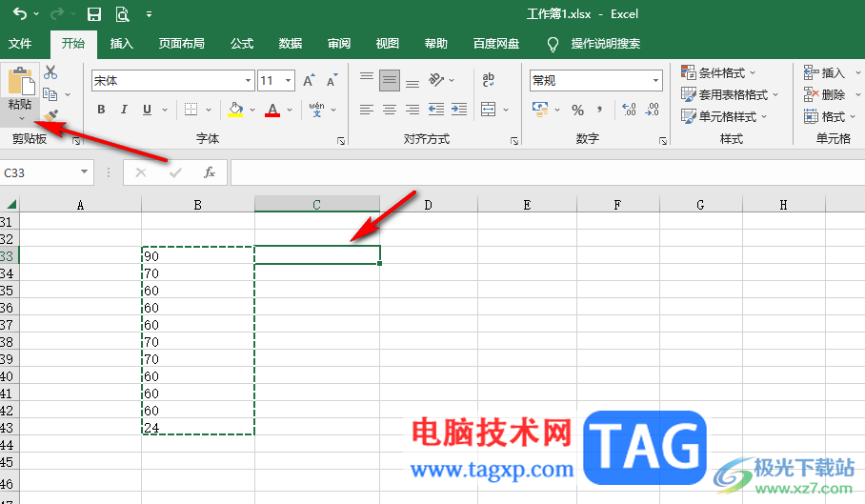Viewport: 865px width, 504px height.
Task: Toggle Align Right
Action: click(x=412, y=110)
